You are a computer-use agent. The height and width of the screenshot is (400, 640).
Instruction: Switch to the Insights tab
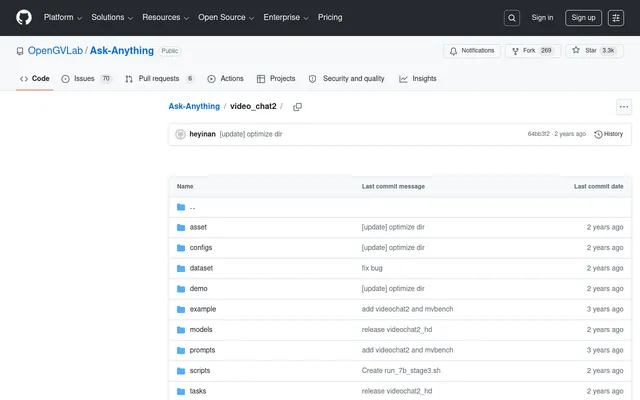coord(418,79)
